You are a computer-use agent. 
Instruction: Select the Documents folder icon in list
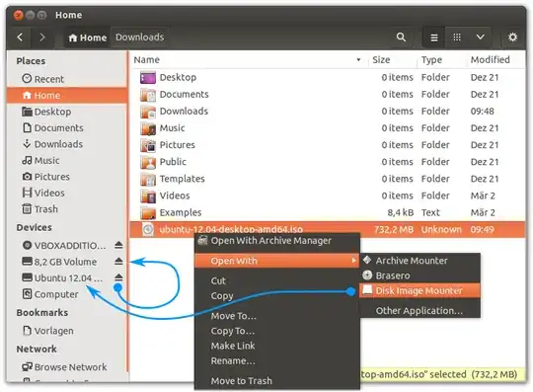[148, 95]
